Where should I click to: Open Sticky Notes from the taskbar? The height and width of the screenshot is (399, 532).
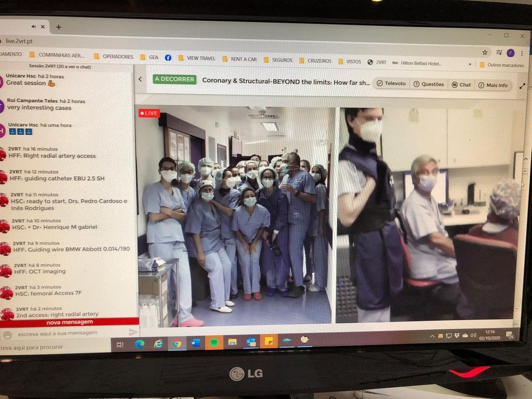tap(269, 341)
